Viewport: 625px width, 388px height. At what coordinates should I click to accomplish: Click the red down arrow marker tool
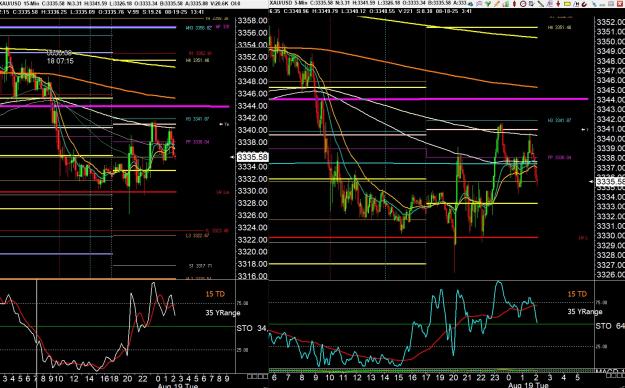click(558, 4)
